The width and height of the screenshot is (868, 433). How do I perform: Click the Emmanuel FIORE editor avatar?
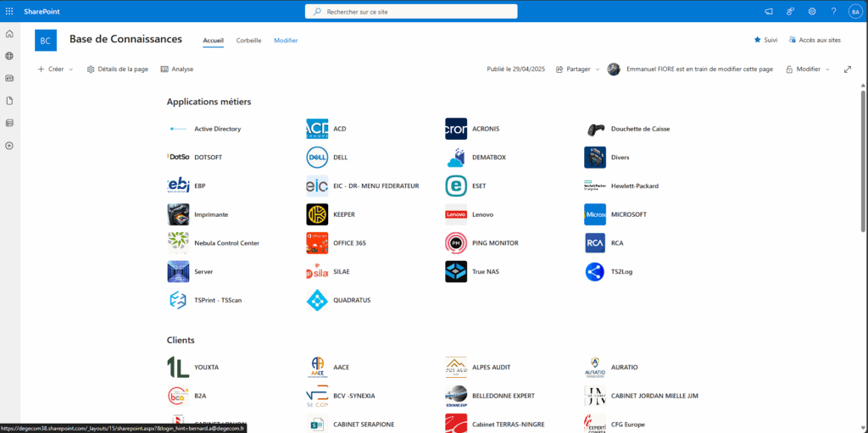(614, 69)
